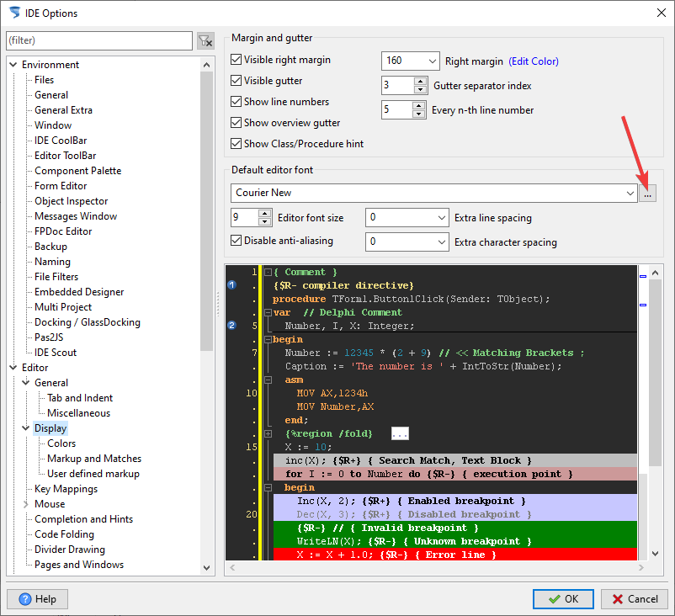
Task: Select Divider Drawing page
Action: 70,550
